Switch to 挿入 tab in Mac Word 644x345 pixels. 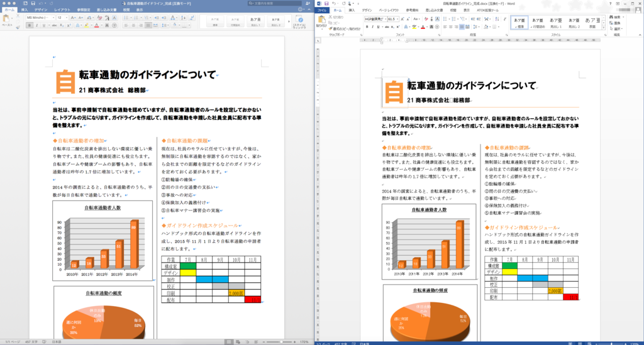click(x=25, y=10)
